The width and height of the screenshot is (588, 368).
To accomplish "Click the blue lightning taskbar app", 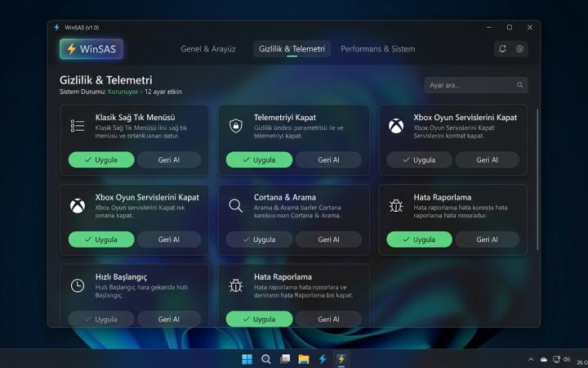I will point(323,359).
